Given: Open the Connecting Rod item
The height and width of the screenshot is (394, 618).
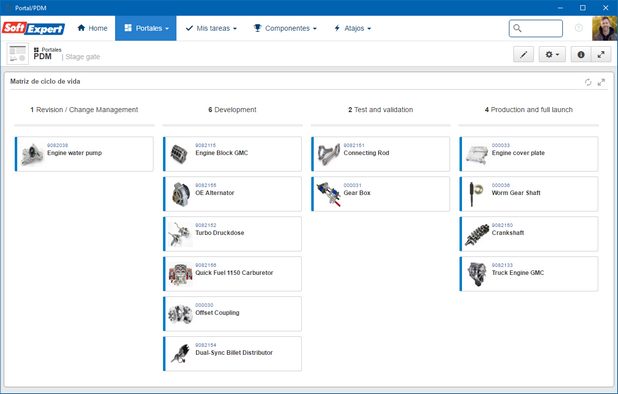Looking at the screenshot, I should pos(380,154).
